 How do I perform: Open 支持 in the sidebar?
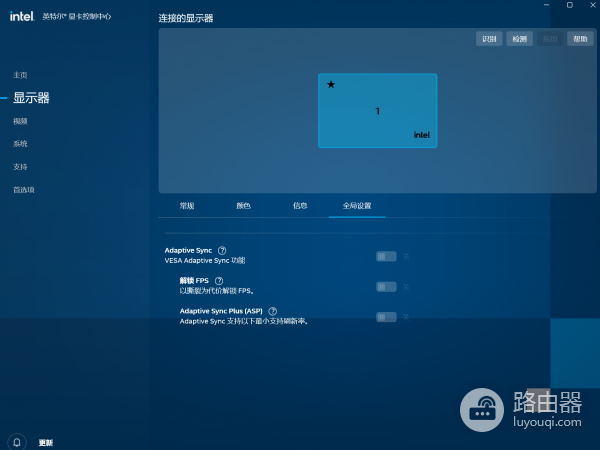click(x=20, y=167)
